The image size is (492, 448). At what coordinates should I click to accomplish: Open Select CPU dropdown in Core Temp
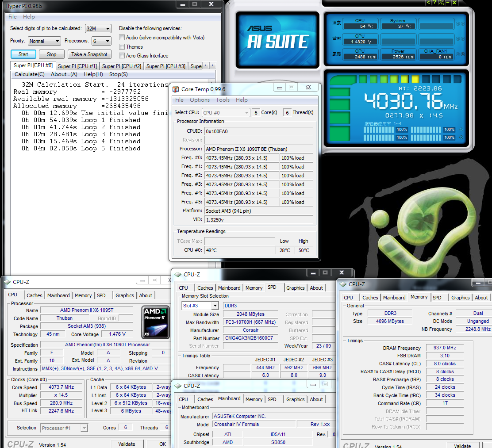[x=226, y=113]
